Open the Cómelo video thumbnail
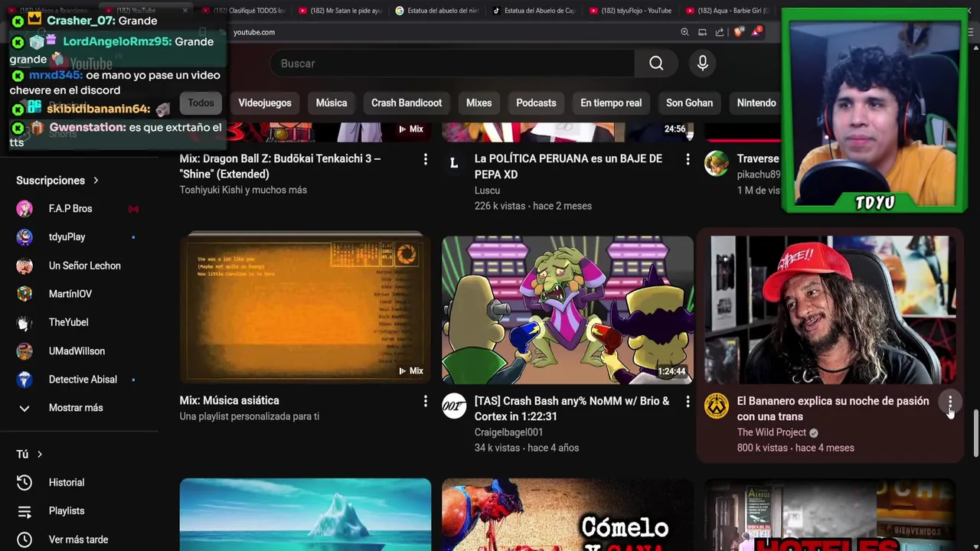 tap(567, 514)
